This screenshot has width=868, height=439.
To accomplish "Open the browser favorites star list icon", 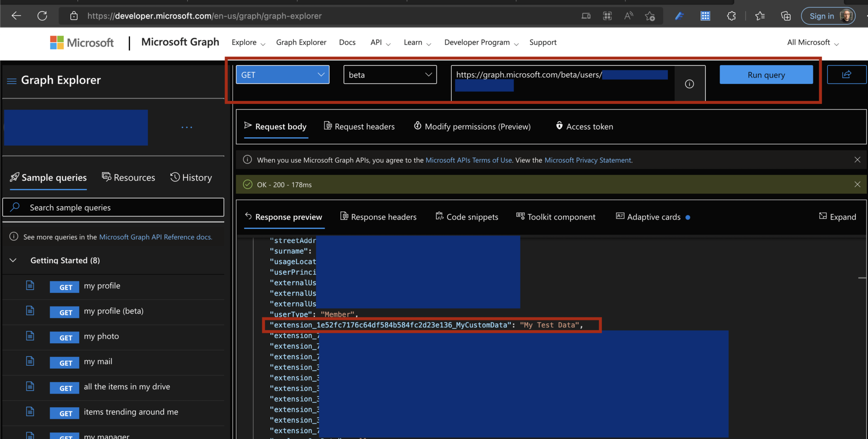I will point(760,16).
